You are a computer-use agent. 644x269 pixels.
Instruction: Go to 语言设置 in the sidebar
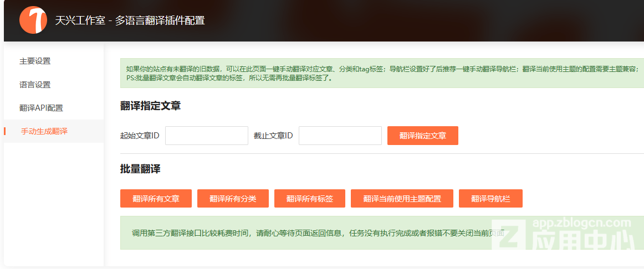point(35,85)
